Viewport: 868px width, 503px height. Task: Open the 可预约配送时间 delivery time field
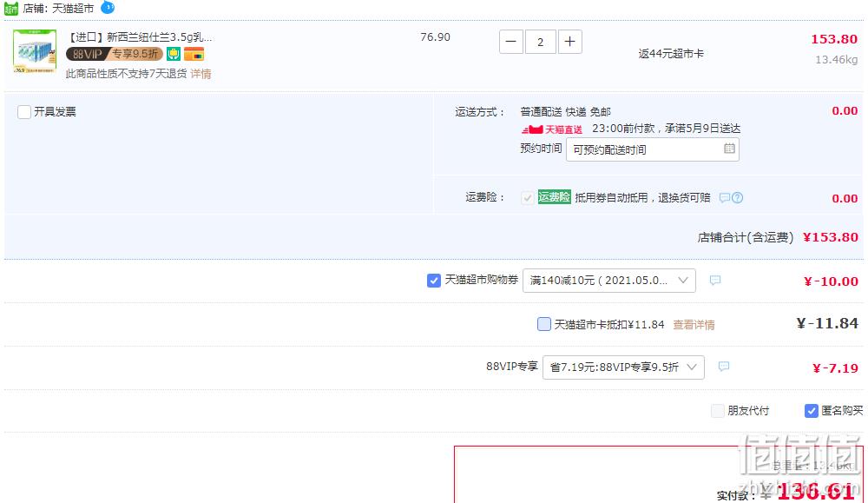(652, 149)
